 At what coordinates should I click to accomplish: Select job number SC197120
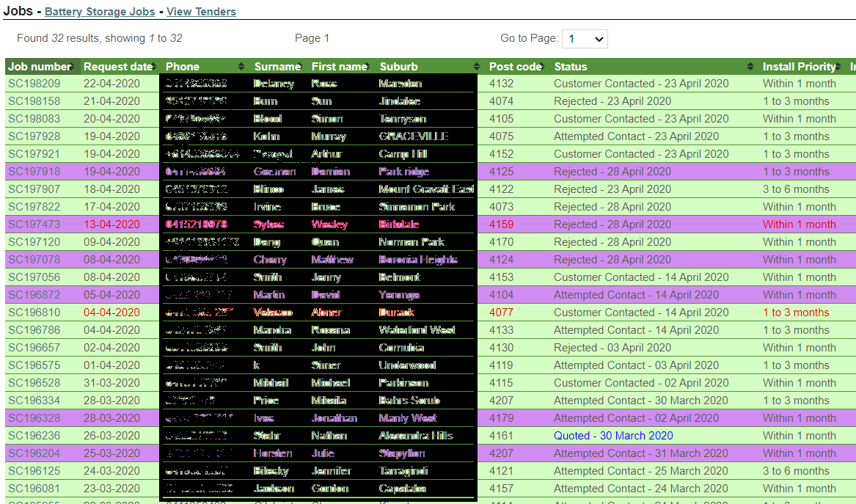[34, 242]
